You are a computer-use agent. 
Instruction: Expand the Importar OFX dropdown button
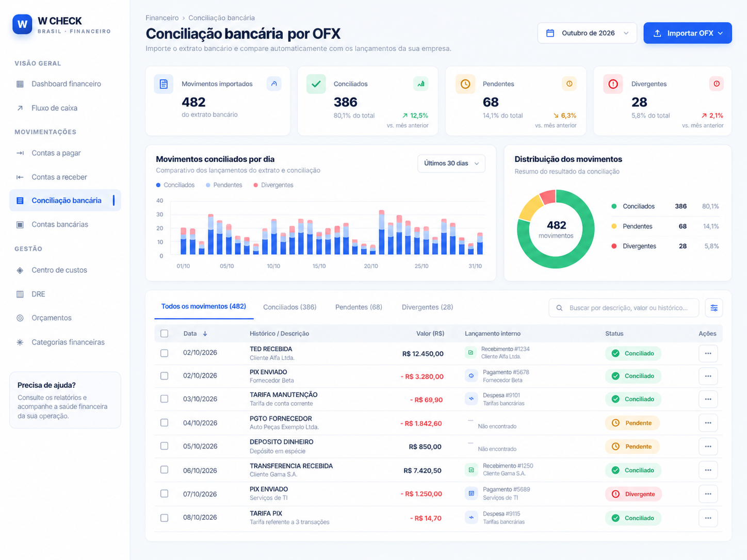687,33
